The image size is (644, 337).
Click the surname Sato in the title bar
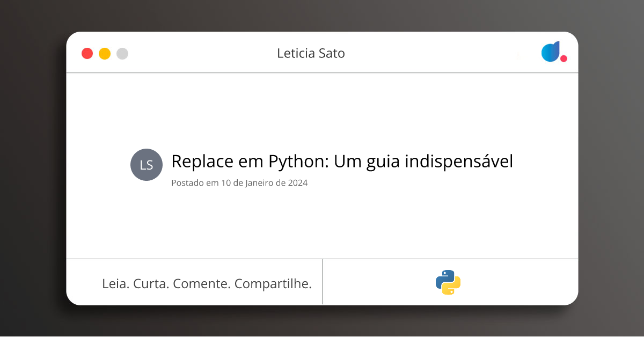click(332, 53)
